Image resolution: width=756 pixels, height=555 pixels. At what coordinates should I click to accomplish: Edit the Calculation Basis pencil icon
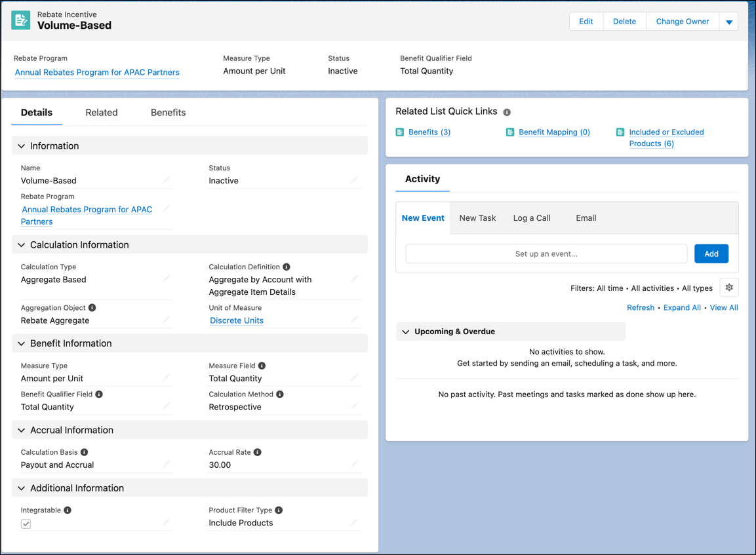click(x=167, y=465)
